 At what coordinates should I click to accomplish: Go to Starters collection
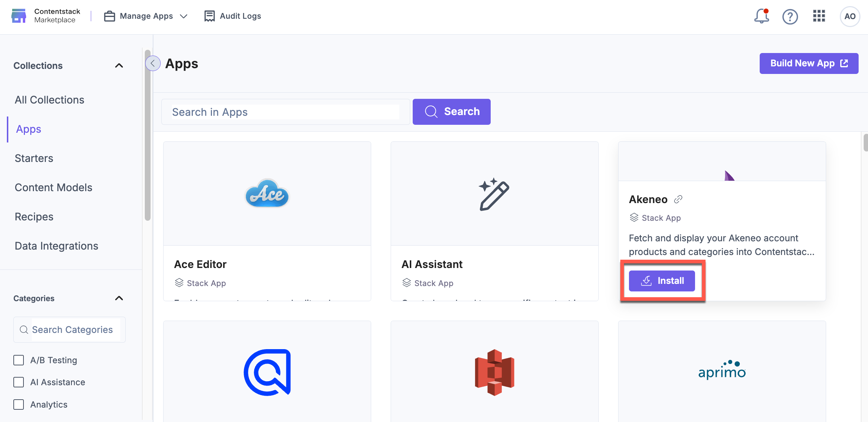click(x=34, y=158)
